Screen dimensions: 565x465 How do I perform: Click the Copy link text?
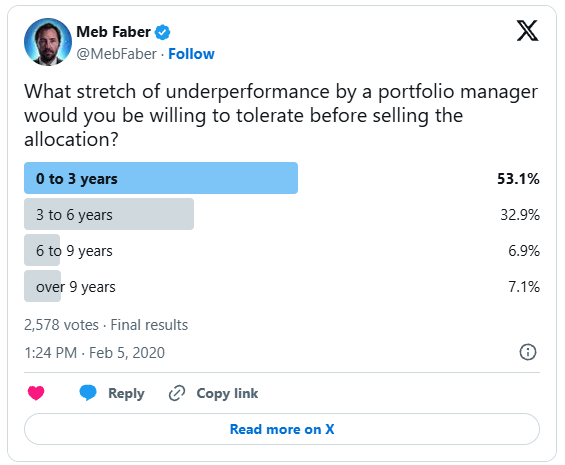(227, 393)
